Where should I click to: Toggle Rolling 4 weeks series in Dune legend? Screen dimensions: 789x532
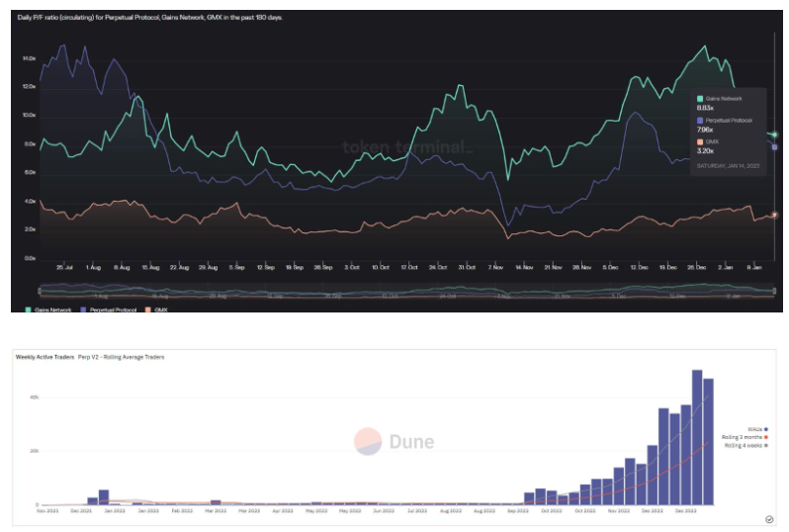[x=746, y=445]
